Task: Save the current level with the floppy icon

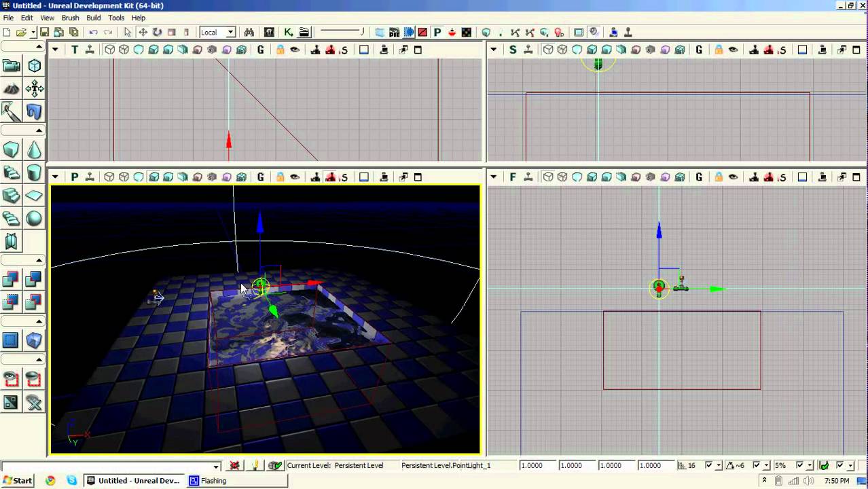Action: point(44,32)
